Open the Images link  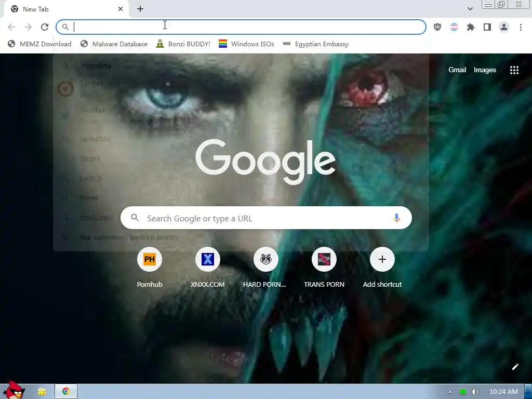tap(485, 70)
